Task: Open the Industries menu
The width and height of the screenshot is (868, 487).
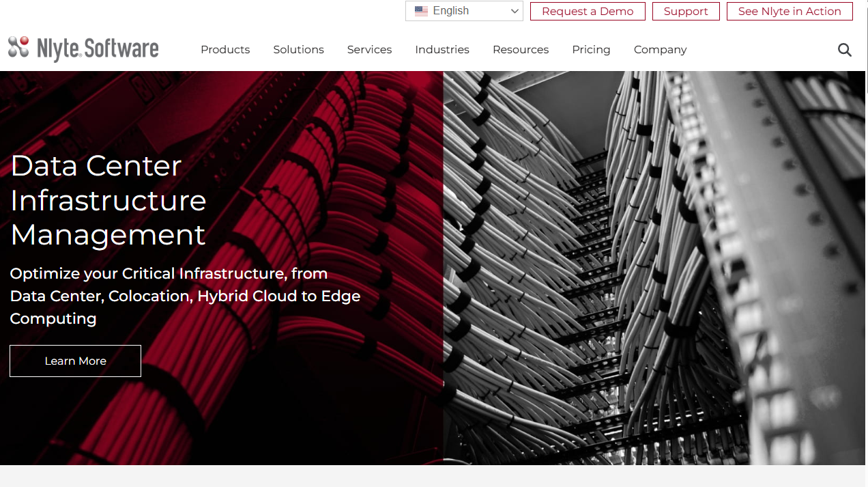Action: [x=442, y=50]
